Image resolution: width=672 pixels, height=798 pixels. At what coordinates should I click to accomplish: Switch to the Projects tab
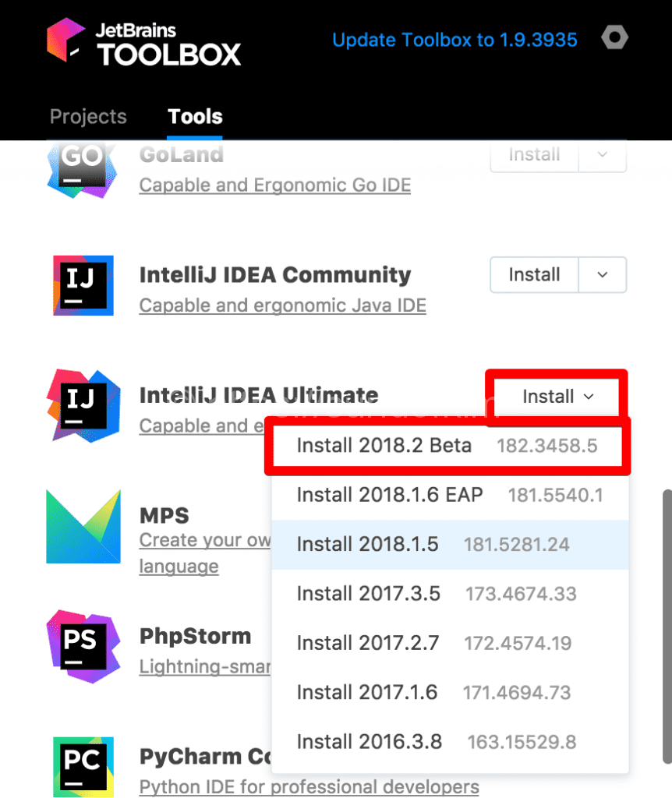tap(88, 117)
